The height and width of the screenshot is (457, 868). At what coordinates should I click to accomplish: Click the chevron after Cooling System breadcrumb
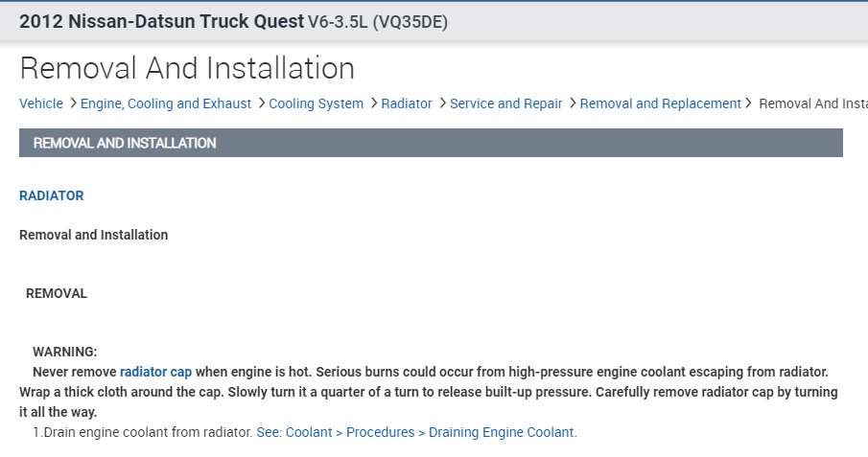[373, 103]
